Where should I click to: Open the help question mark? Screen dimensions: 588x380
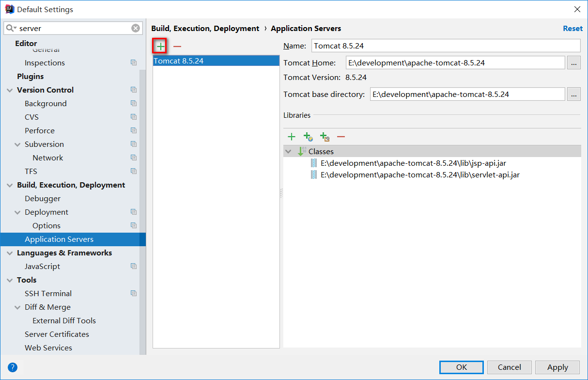[13, 367]
